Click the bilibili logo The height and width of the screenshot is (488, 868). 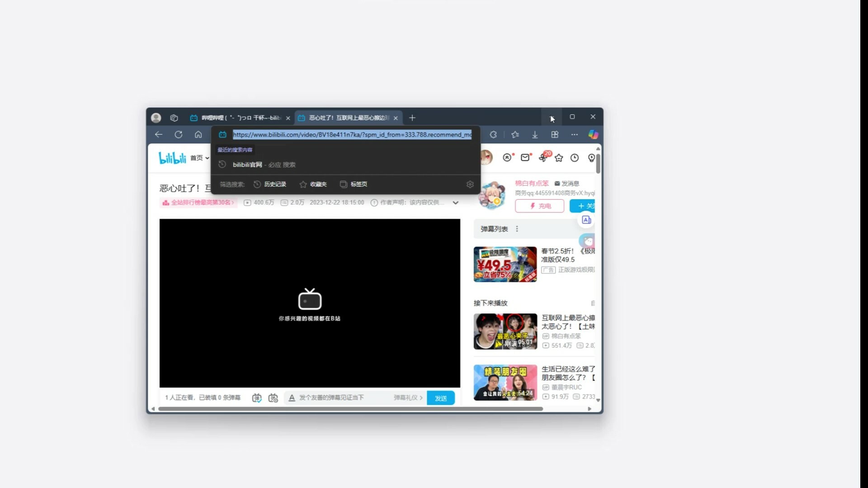coord(172,157)
